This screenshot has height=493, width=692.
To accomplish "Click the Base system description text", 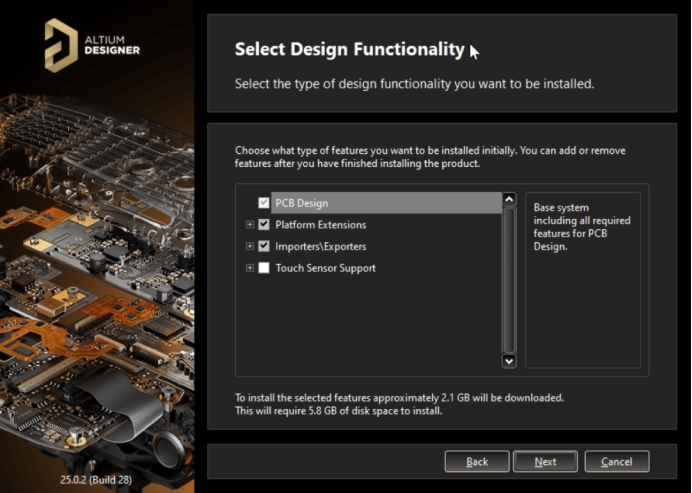I will pos(581,225).
